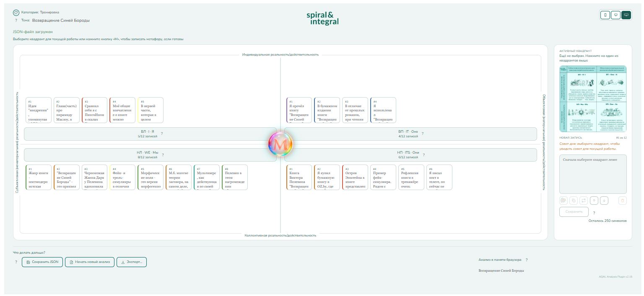644x296 pixels.
Task: Open card #2 Я купил бумажную книгу
Action: [327, 178]
